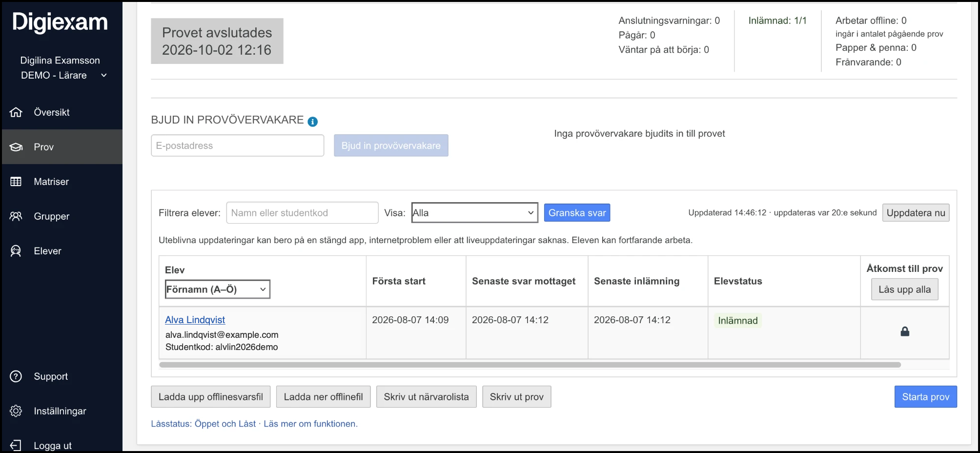Viewport: 980px width, 453px height.
Task: Expand the DEMO - Lärare account chevron
Action: click(x=103, y=75)
